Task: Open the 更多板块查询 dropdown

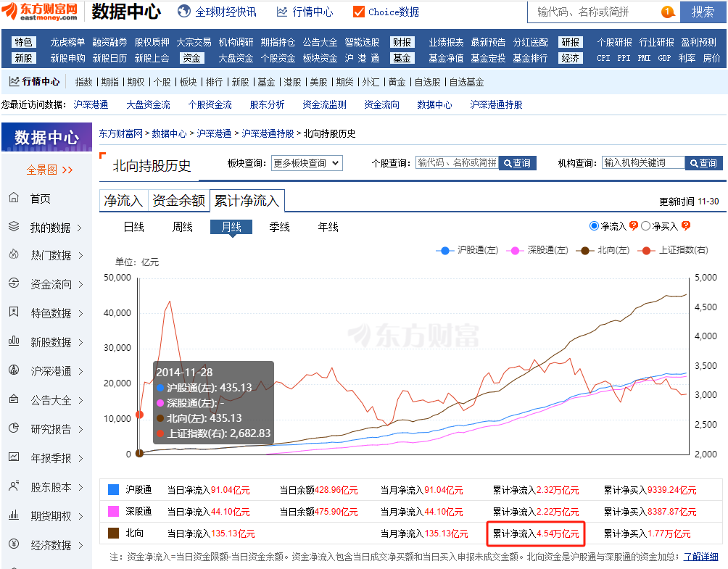Action: click(x=306, y=163)
